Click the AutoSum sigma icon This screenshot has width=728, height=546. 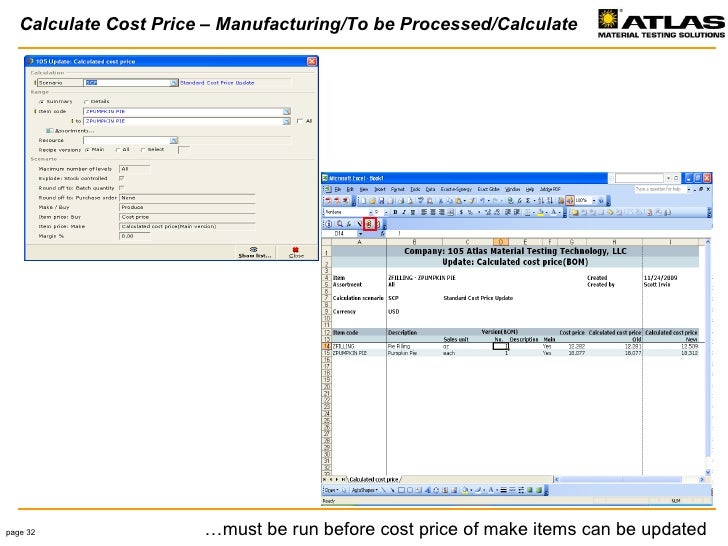click(528, 201)
